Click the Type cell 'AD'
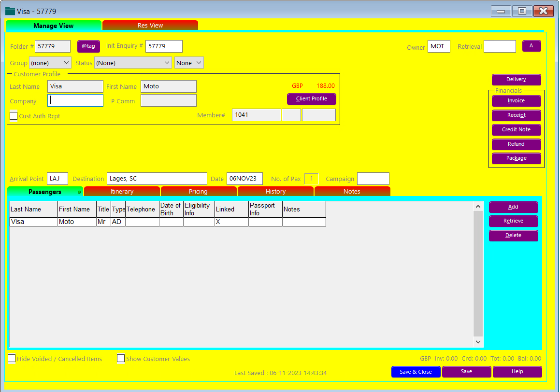Viewport: 560px width, 392px height. pos(118,222)
